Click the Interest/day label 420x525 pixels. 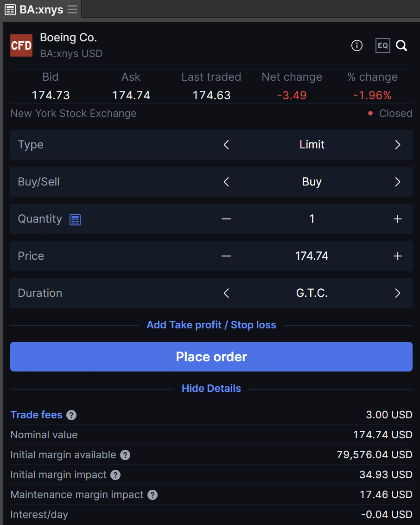(39, 515)
